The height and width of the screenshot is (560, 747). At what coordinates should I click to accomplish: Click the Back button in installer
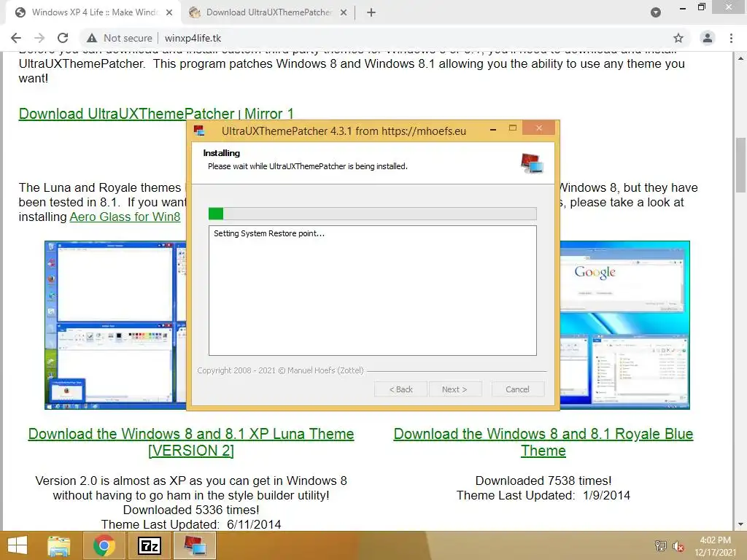pyautogui.click(x=400, y=389)
